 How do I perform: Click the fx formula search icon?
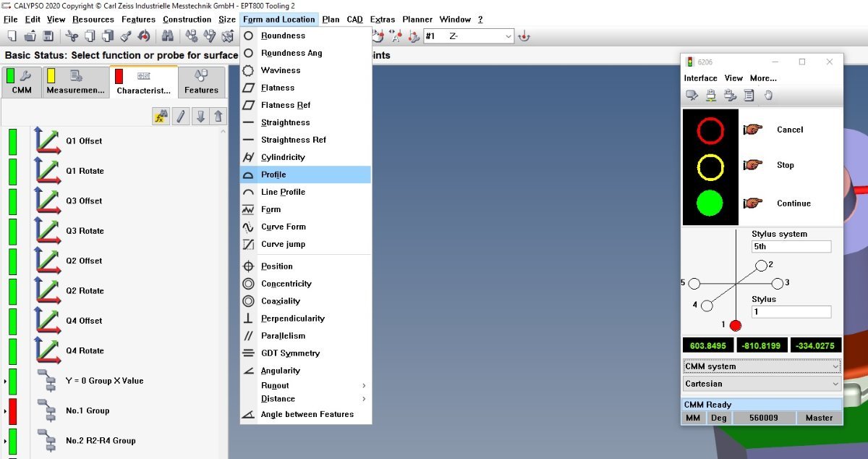[161, 117]
